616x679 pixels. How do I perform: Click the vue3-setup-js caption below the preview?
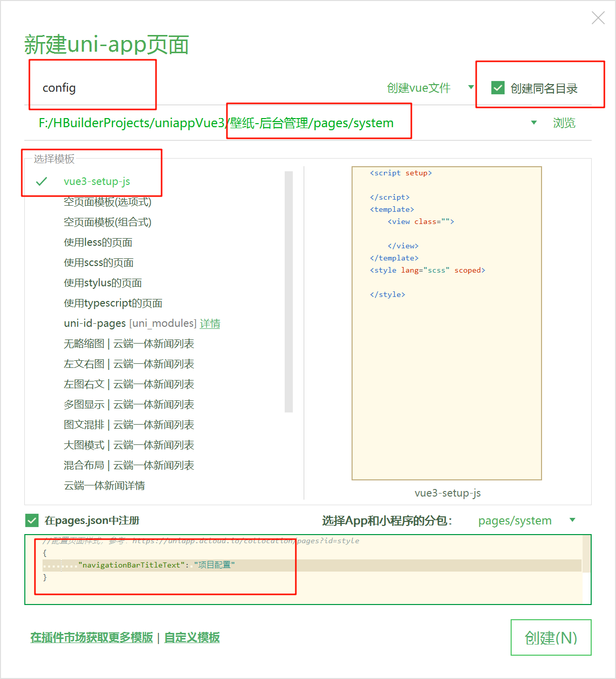447,493
